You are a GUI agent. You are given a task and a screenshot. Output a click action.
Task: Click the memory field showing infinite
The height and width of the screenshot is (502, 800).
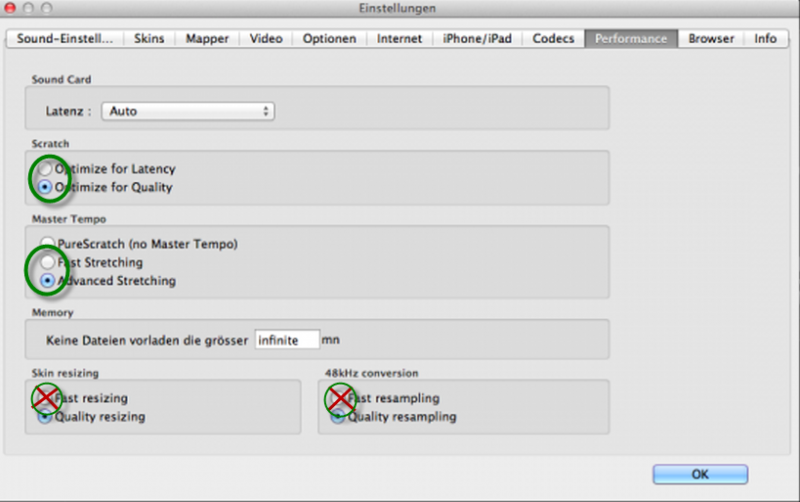[287, 340]
